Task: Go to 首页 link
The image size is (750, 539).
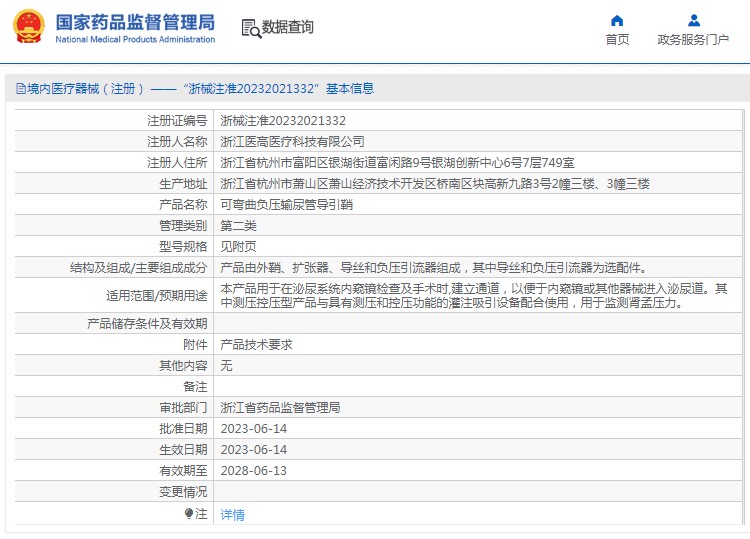Action: tap(617, 40)
